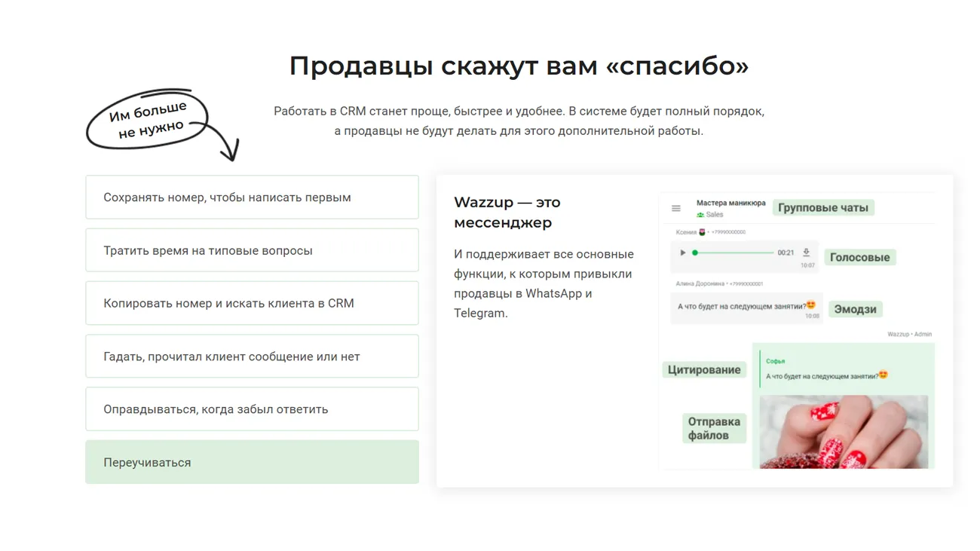Open 'Гадать, прочитал клиент сообщение или нет'
This screenshot has width=980, height=551.
[252, 357]
